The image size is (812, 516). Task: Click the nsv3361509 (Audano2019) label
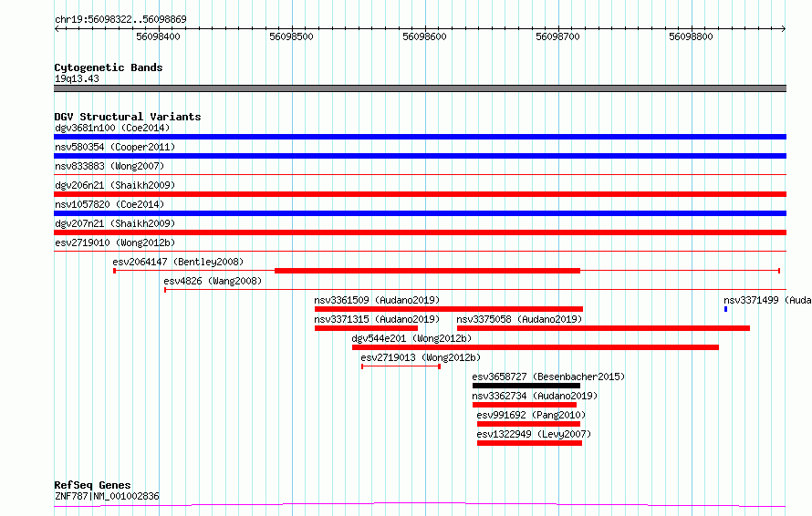377,300
